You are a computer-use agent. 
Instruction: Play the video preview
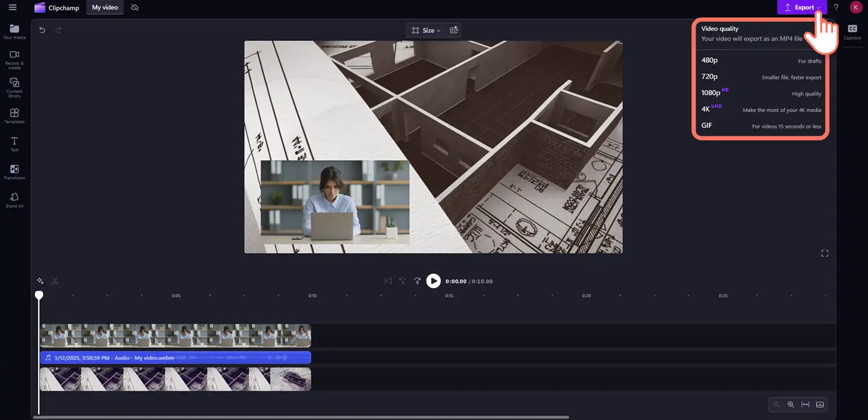pos(434,281)
